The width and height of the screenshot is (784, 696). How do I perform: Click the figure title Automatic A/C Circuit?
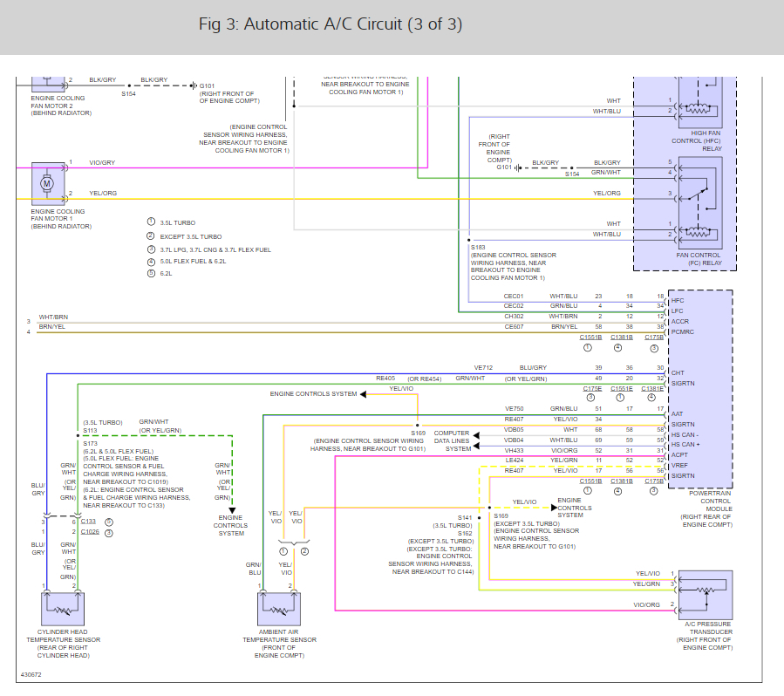(x=330, y=24)
